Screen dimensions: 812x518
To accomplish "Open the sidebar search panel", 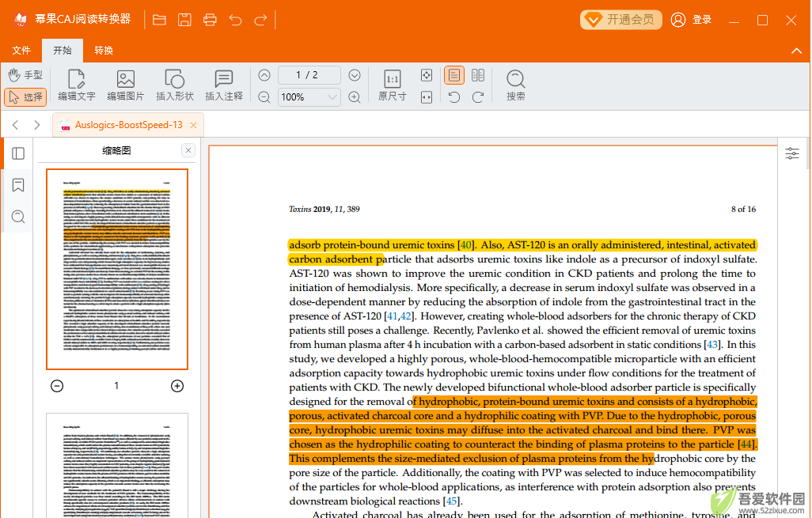I will point(18,217).
